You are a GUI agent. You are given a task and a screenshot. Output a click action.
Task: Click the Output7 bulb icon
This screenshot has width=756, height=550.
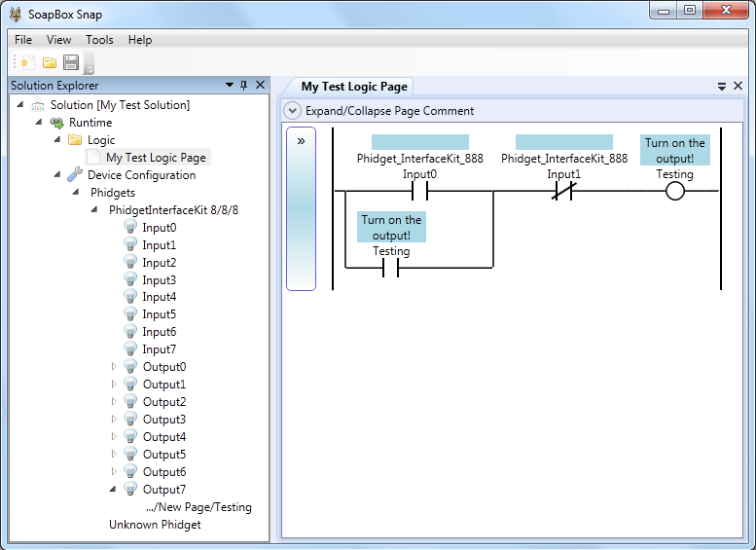[x=130, y=489]
